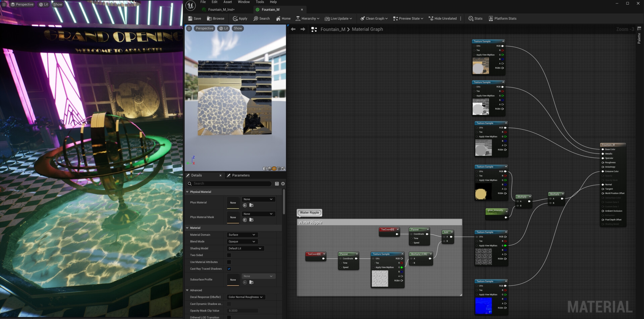Viewport: 644px width, 319px height.
Task: Enable the Two Sided checkbox
Action: click(229, 255)
